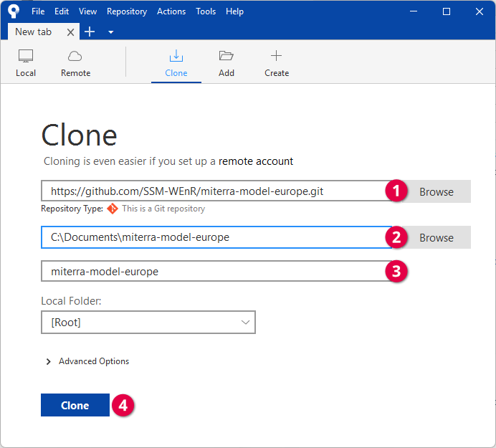Open the Repository menu
Screen dimensions: 496x448
[x=127, y=11]
